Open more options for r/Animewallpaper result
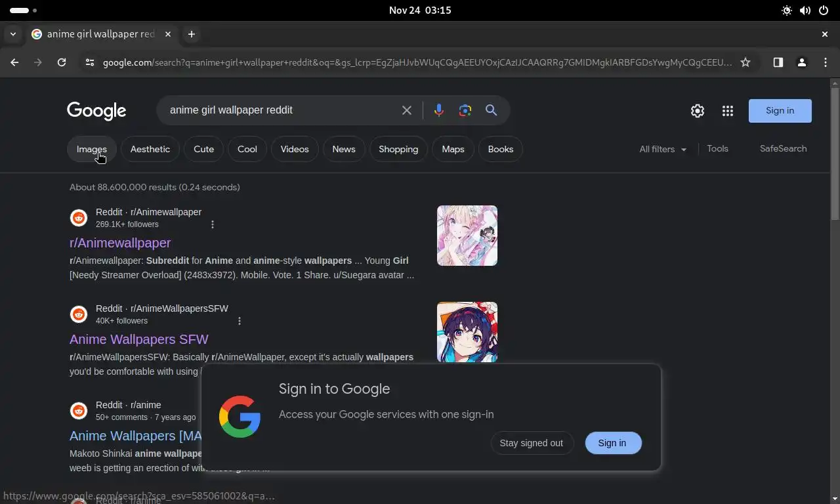The width and height of the screenshot is (840, 504). click(x=213, y=224)
